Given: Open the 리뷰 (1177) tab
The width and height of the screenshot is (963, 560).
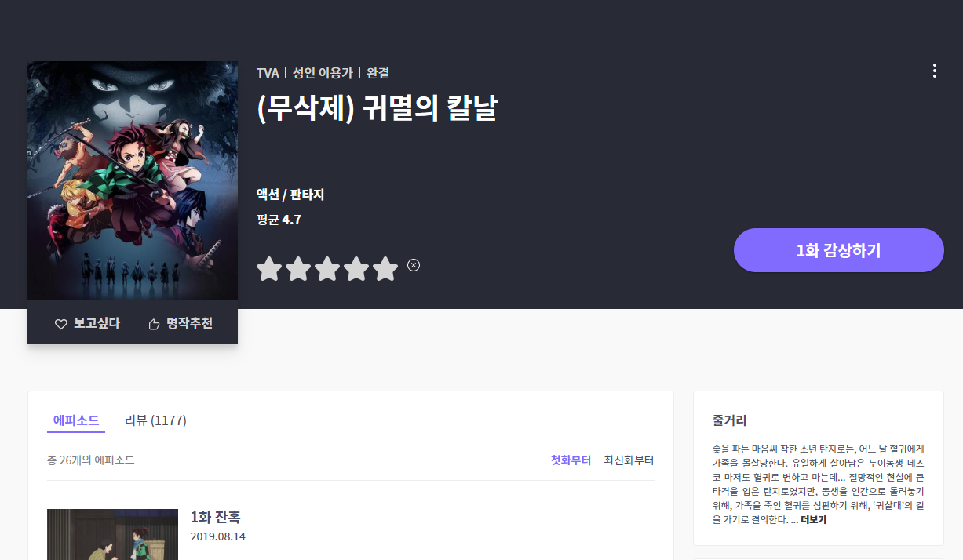Looking at the screenshot, I should (x=155, y=420).
